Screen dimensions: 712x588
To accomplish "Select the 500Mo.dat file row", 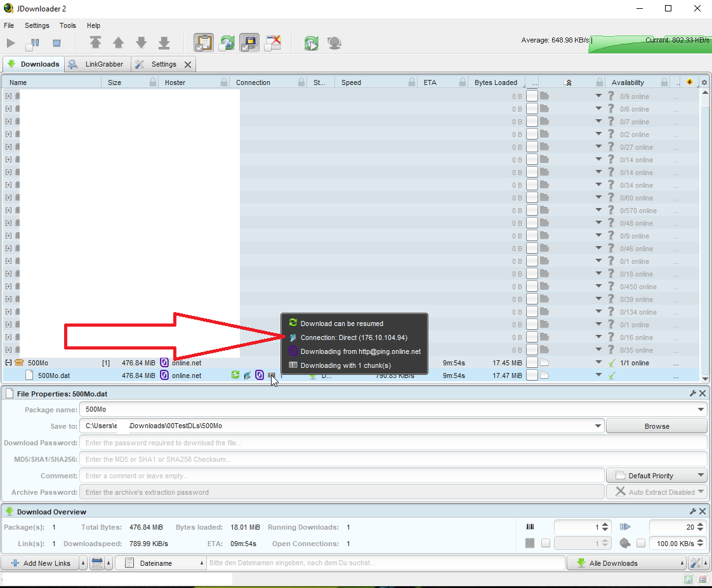I will (350, 376).
